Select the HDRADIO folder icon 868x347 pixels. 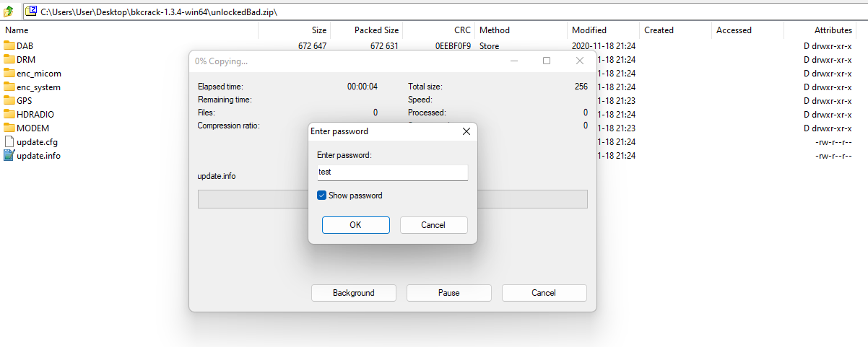pos(9,114)
